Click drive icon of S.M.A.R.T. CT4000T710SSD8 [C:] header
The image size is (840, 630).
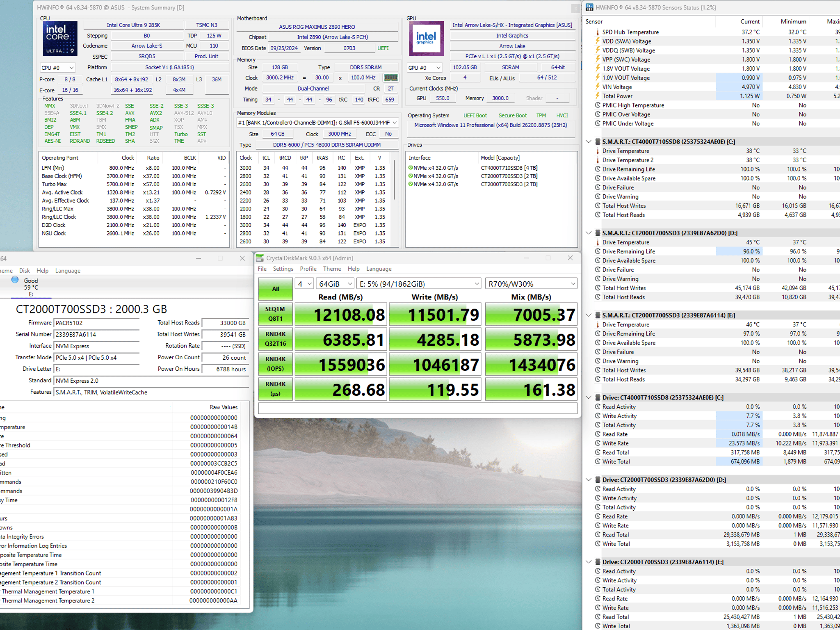(x=598, y=142)
